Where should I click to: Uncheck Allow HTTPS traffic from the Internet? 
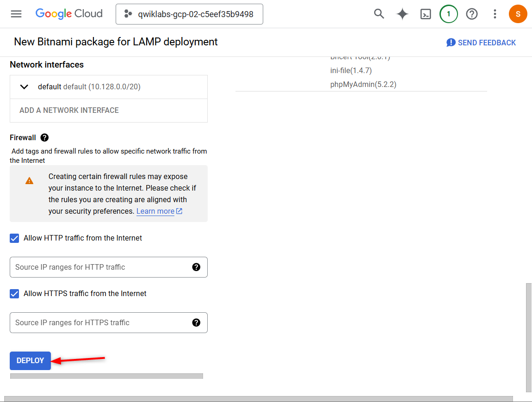point(14,294)
